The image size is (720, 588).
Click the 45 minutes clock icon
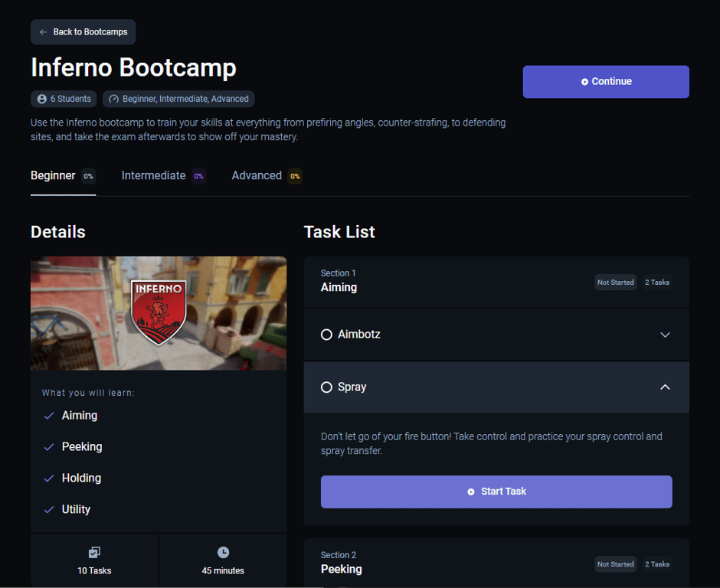click(x=223, y=552)
